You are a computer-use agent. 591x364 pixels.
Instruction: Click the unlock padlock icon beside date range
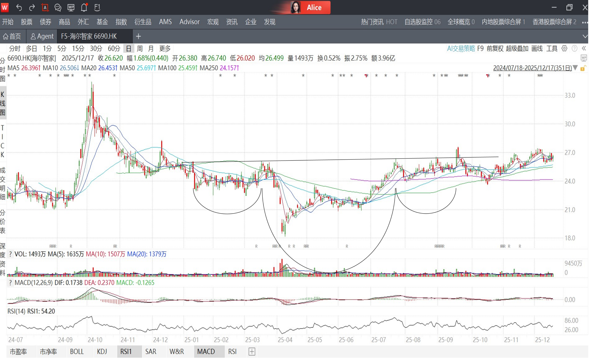point(583,68)
